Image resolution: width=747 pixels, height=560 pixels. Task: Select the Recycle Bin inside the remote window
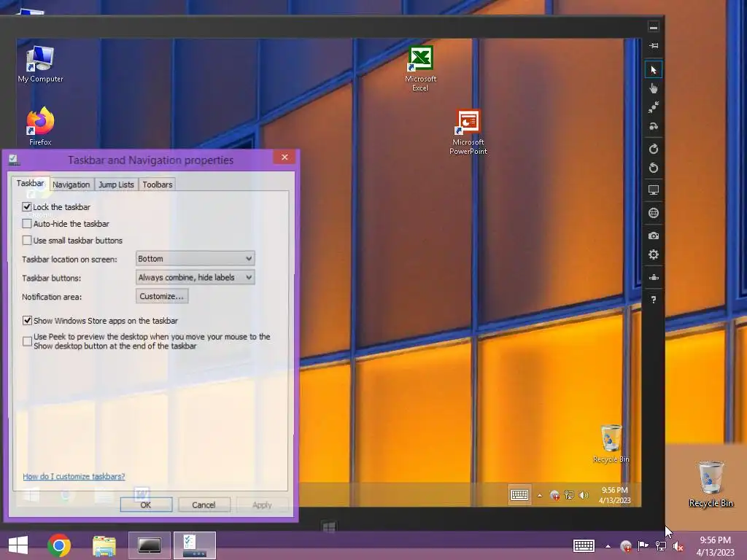611,444
